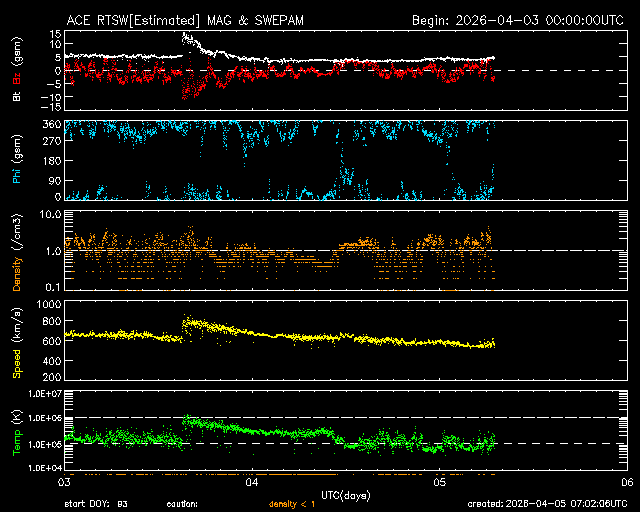Click the Begin date text at top right
Screen dimensions: 640x512
(517, 19)
